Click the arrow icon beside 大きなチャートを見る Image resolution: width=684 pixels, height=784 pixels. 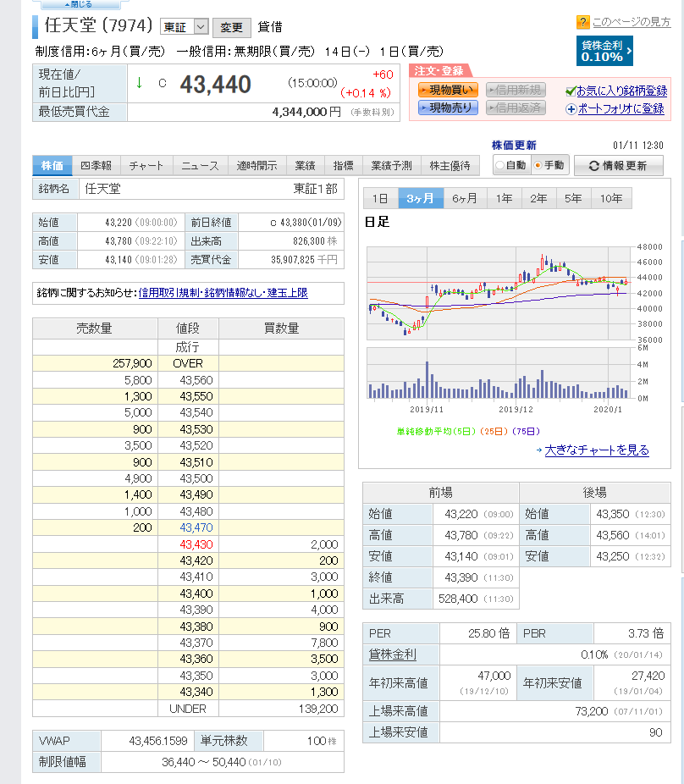click(x=539, y=450)
